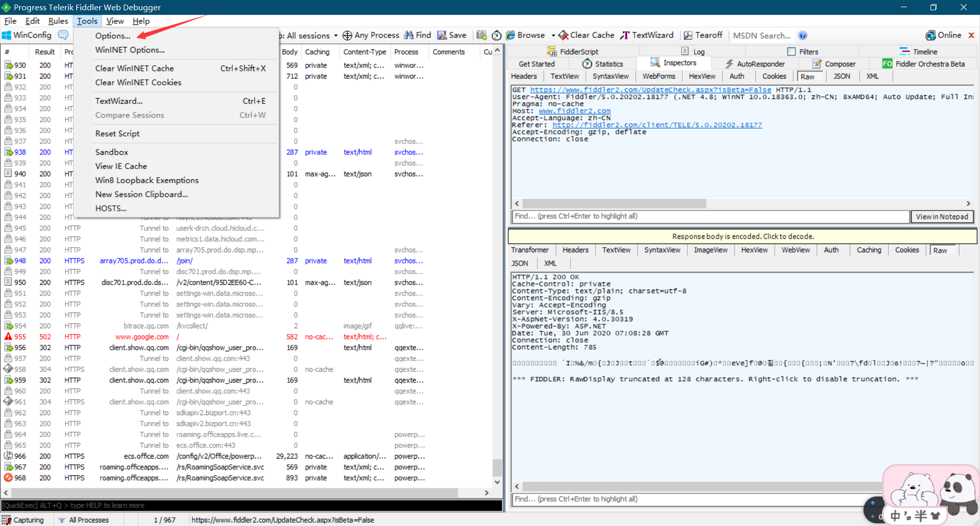Image resolution: width=980 pixels, height=526 pixels.
Task: Open the File menu
Action: point(10,21)
